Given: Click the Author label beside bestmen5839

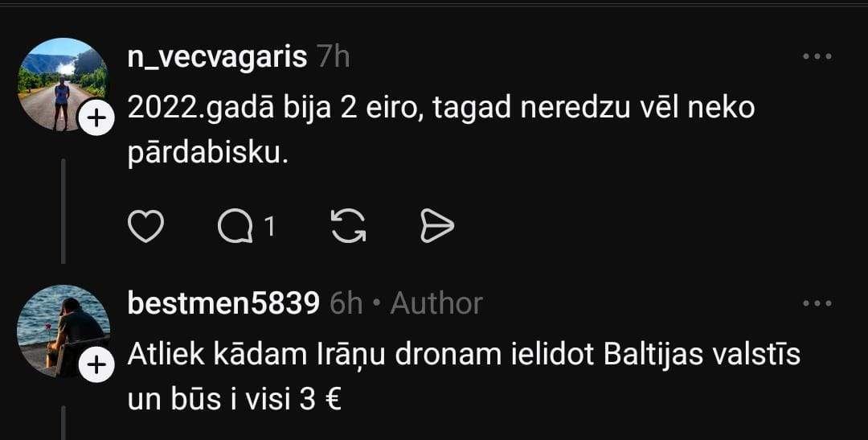Looking at the screenshot, I should pos(436,304).
